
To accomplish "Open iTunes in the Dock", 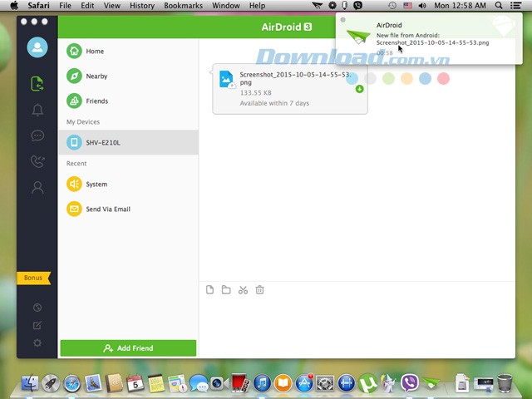I will [x=262, y=383].
